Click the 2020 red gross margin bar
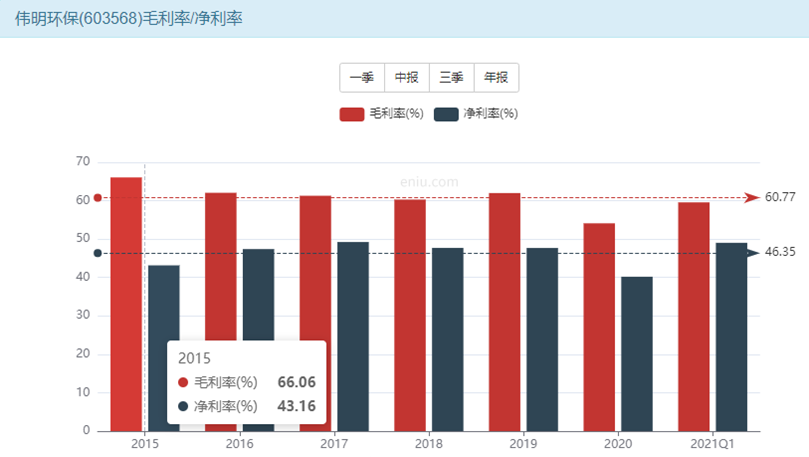The width and height of the screenshot is (809, 457). click(x=599, y=327)
